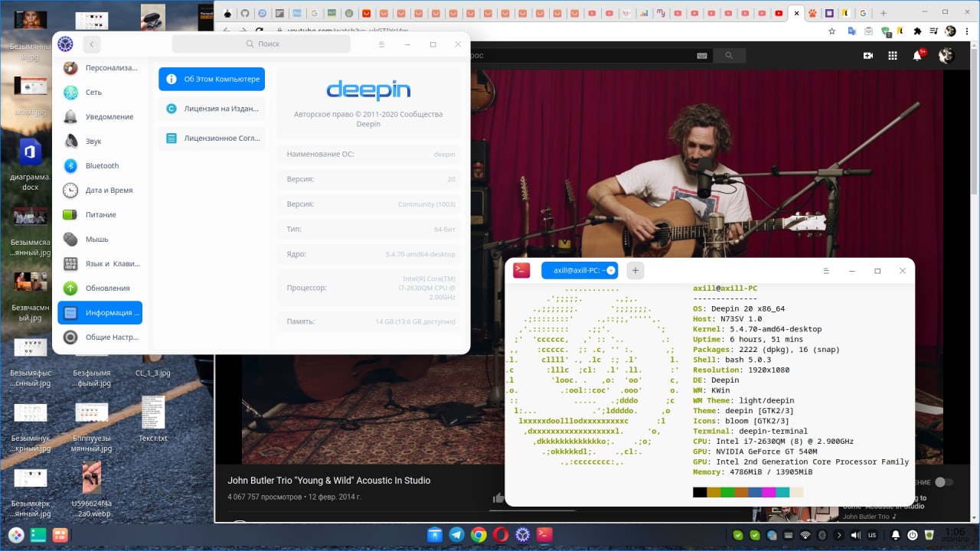The height and width of the screenshot is (551, 980).
Task: Open the Звук sound settings
Action: pos(100,141)
